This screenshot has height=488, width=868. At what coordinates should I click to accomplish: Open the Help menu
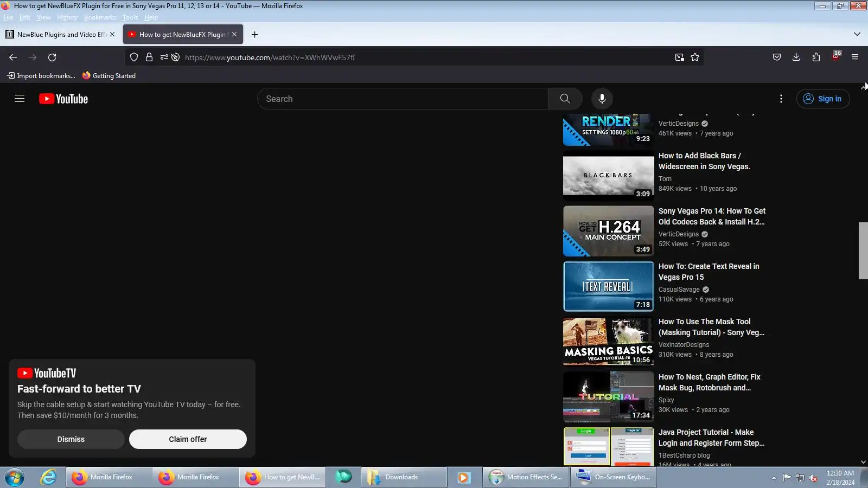(151, 17)
